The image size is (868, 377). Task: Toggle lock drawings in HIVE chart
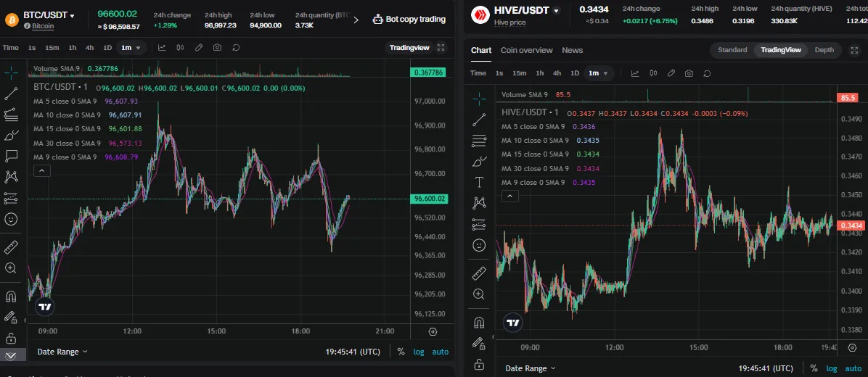(x=480, y=364)
